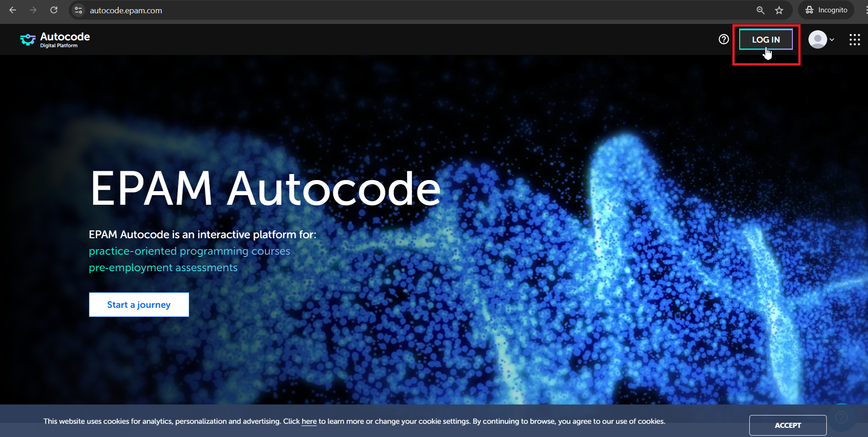Open site information icon in address bar
This screenshot has width=868, height=437.
click(x=78, y=10)
